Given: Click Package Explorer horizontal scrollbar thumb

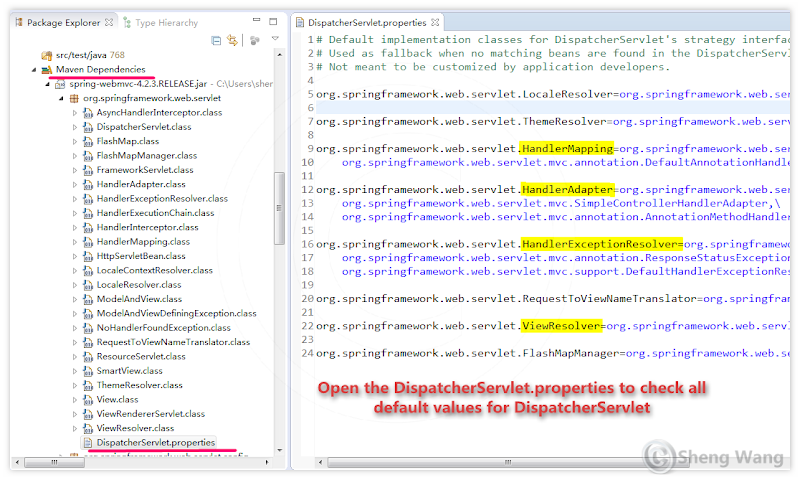Looking at the screenshot, I should click(x=54, y=462).
